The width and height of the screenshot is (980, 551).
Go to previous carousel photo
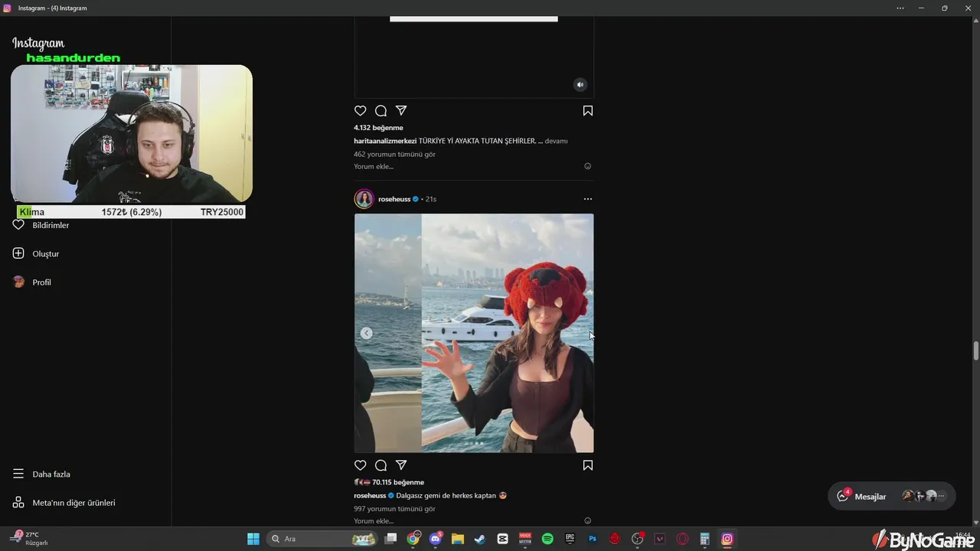(367, 333)
